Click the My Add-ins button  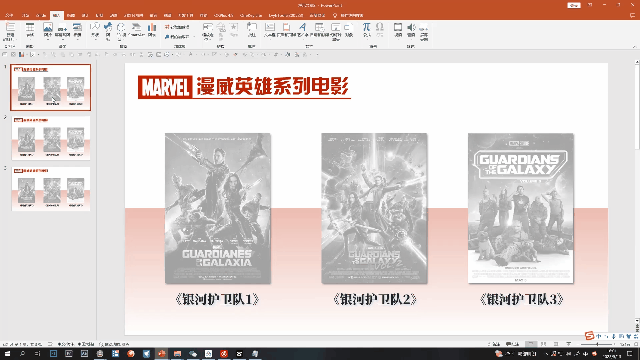point(178,37)
